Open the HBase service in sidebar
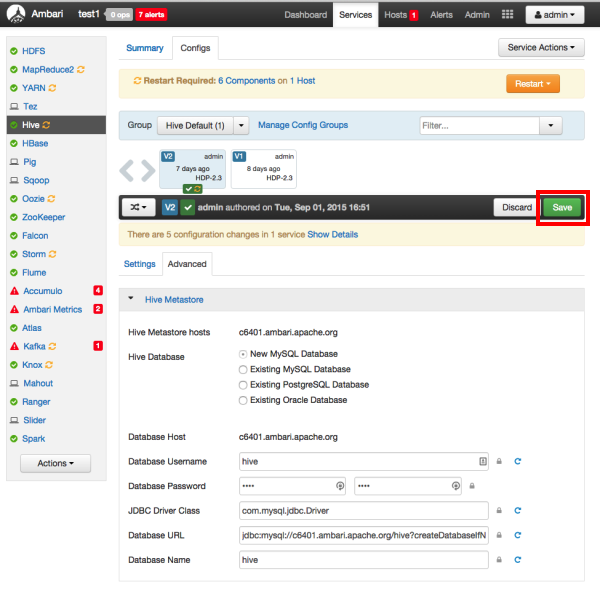Image resolution: width=600 pixels, height=590 pixels. tap(35, 143)
